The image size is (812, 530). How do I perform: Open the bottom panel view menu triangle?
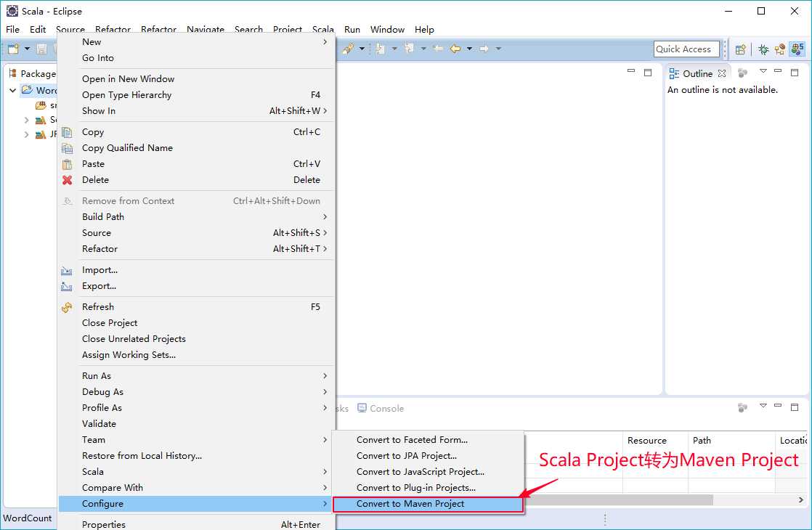[x=763, y=406]
